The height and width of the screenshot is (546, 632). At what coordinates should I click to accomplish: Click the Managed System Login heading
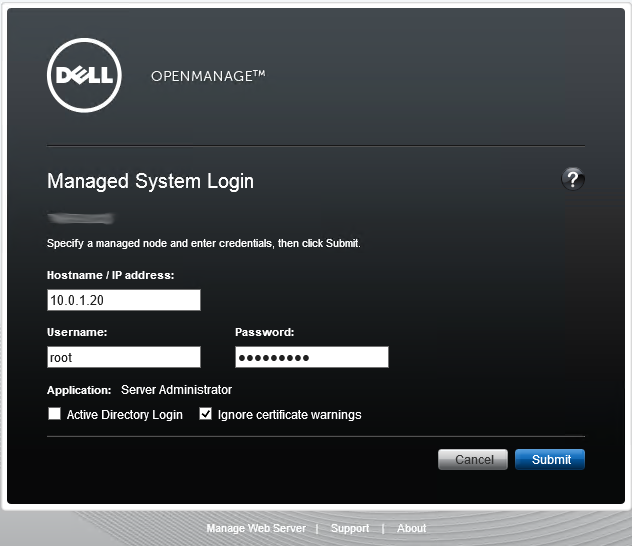point(150,181)
